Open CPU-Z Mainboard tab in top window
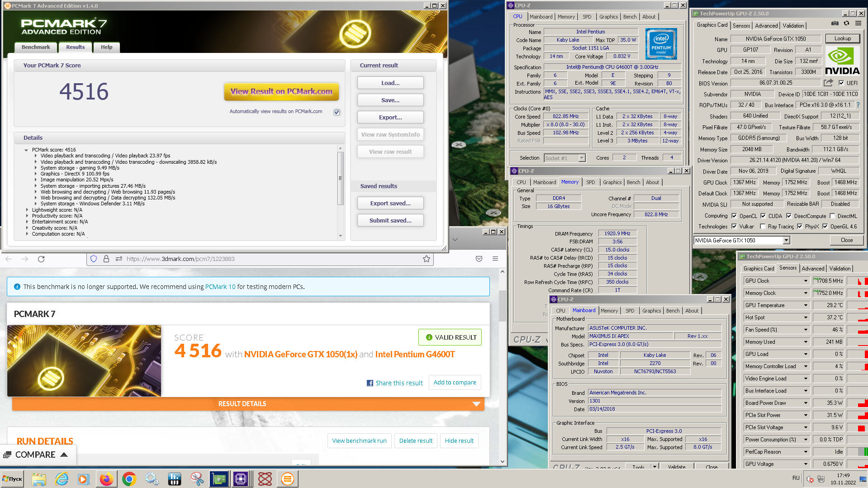The width and height of the screenshot is (868, 488). 541,17
